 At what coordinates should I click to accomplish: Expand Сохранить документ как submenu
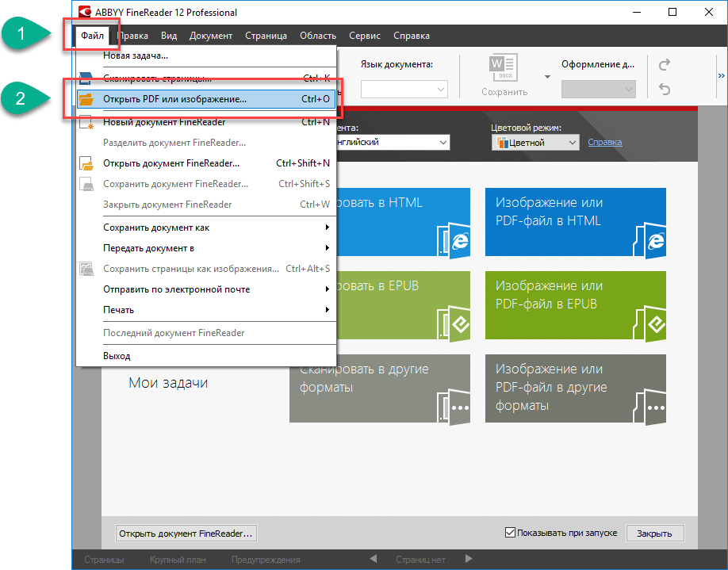point(206,228)
